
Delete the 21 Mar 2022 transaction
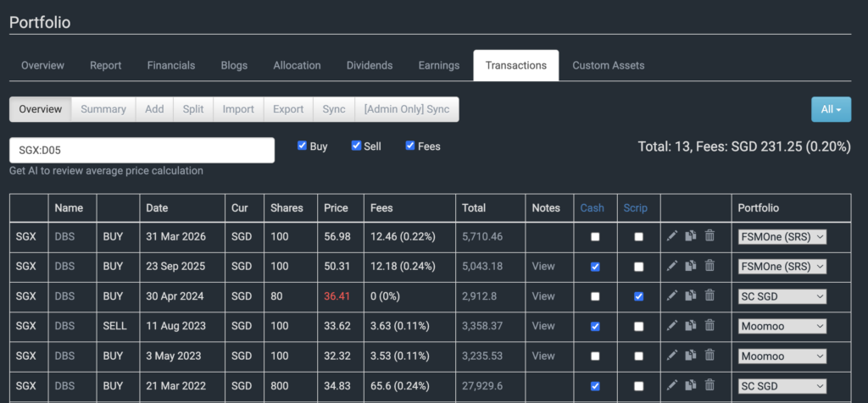(x=709, y=384)
